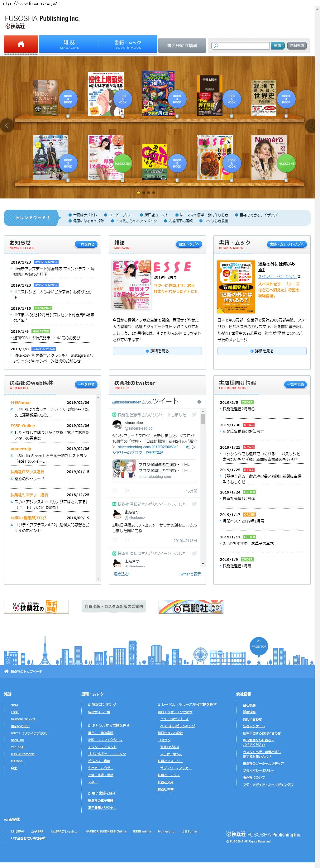The image size is (320, 868).
Task: Open the 経済で読み解く世界史 book cover
Action: pos(264,98)
